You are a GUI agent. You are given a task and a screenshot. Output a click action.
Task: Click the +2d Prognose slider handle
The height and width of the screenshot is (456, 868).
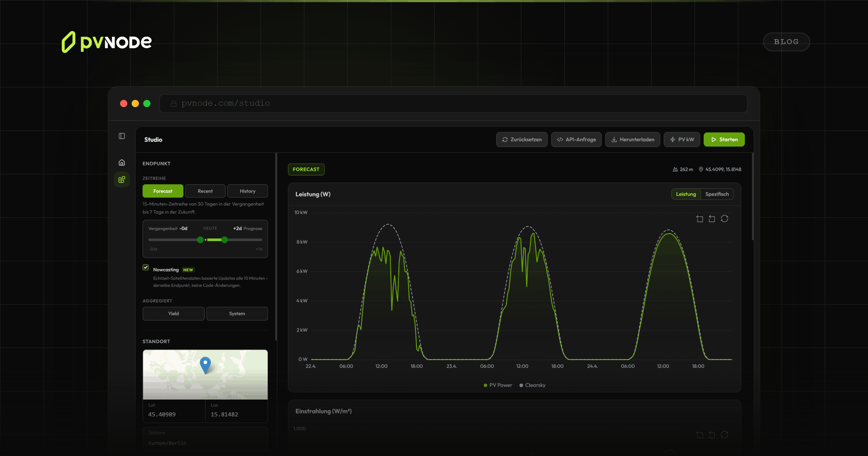point(225,240)
